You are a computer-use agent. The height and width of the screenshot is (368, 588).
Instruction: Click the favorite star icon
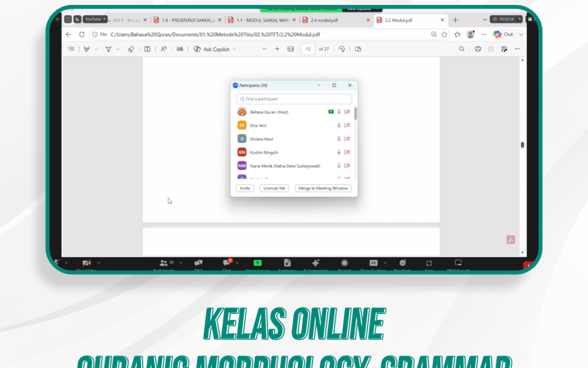coord(444,34)
